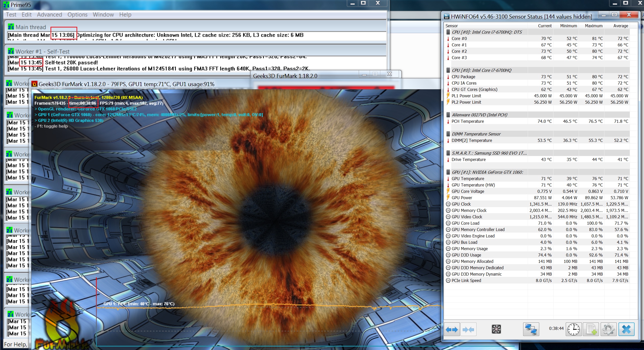Click the Worker #1 - Self-Test title bar

(x=195, y=51)
